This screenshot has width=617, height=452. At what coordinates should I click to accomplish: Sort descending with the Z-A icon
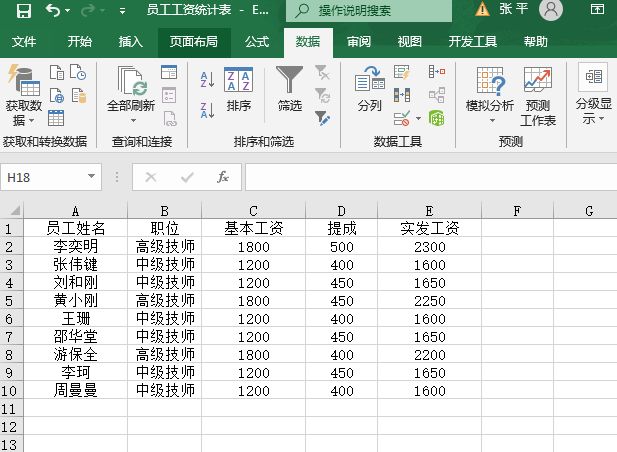pyautogui.click(x=207, y=110)
